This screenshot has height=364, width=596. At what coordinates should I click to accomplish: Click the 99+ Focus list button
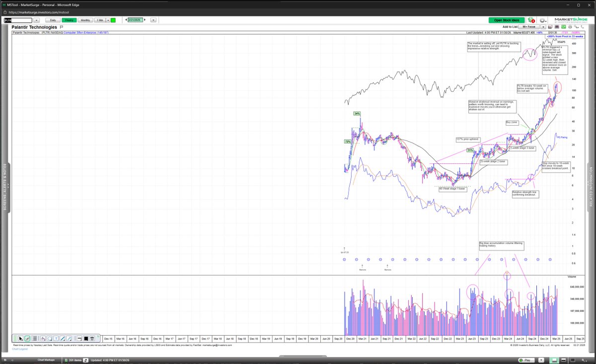click(528, 27)
